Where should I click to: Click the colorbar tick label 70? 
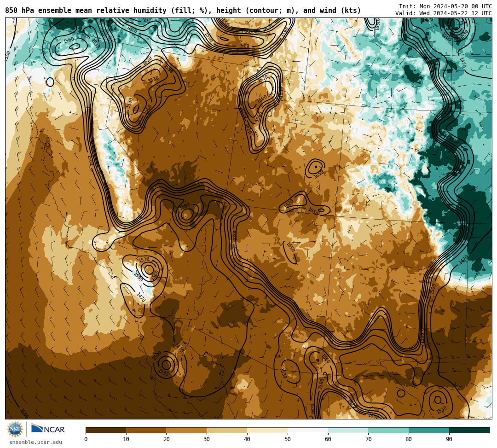(368, 439)
